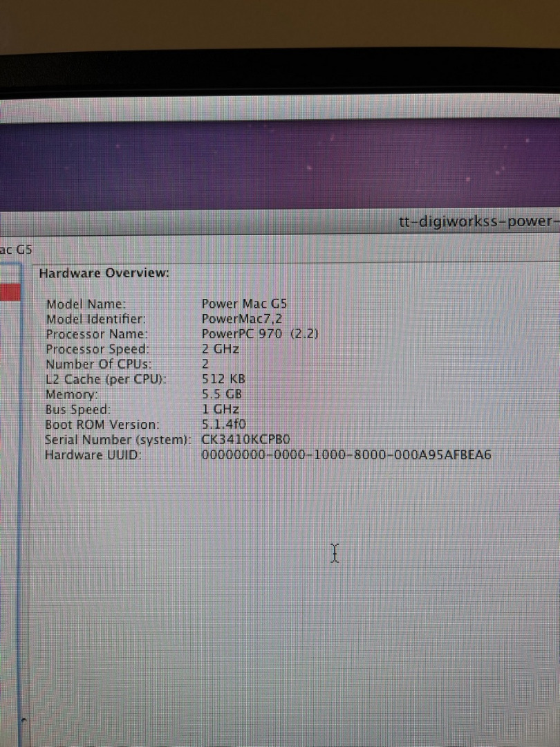This screenshot has height=747, width=560.
Task: Click the Serial Number (system) label
Action: pyautogui.click(x=118, y=440)
